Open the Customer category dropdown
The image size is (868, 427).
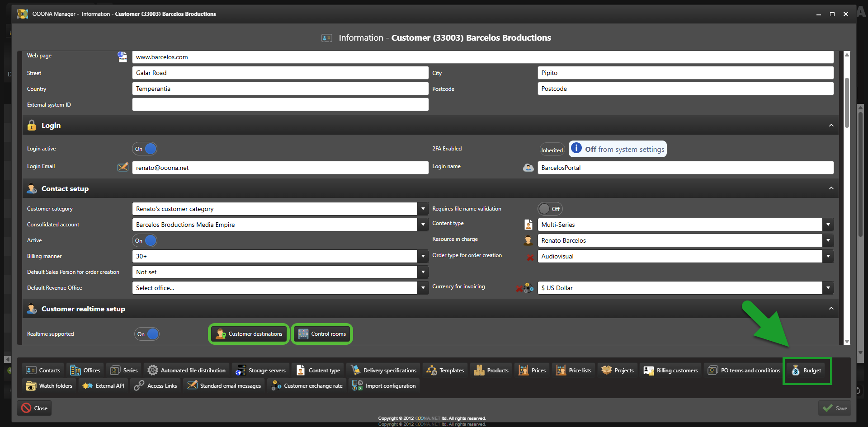[423, 209]
